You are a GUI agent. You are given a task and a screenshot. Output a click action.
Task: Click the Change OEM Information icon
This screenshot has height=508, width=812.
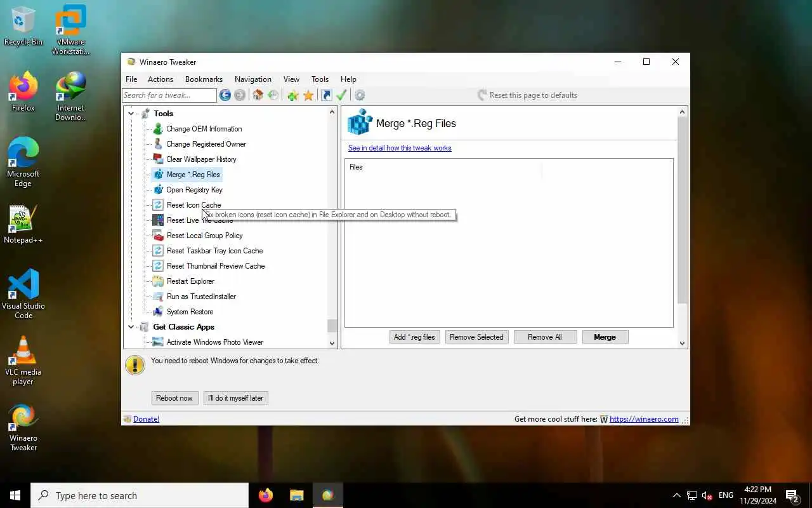[158, 129]
